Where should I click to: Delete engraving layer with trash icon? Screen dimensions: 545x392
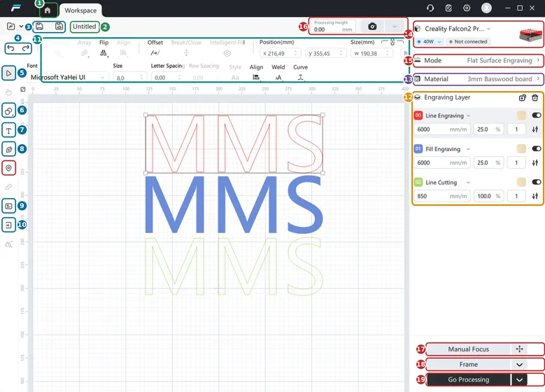click(x=535, y=98)
